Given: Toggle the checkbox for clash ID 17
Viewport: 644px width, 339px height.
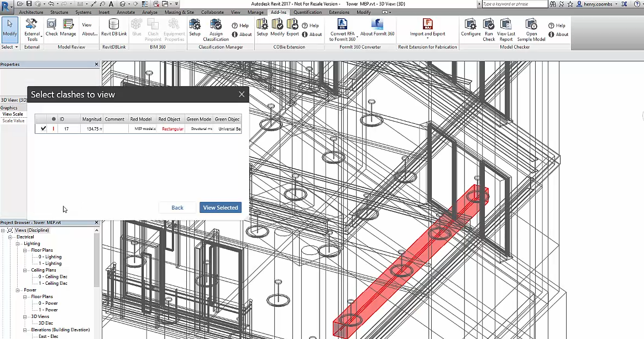Looking at the screenshot, I should pyautogui.click(x=43, y=129).
